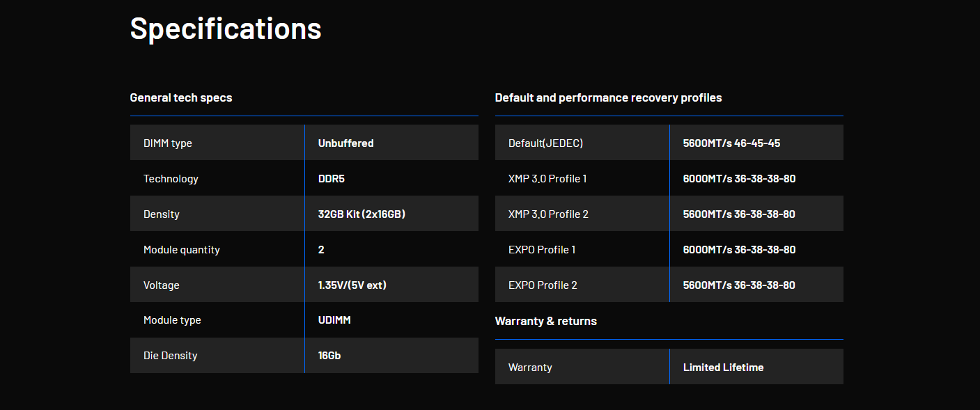Select the General tech specs section title

pyautogui.click(x=181, y=97)
